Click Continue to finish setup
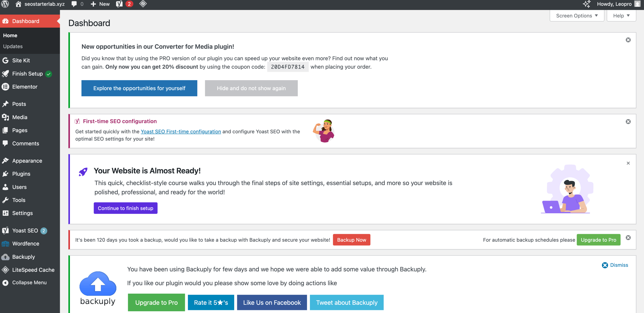Image resolution: width=644 pixels, height=313 pixels. 125,208
